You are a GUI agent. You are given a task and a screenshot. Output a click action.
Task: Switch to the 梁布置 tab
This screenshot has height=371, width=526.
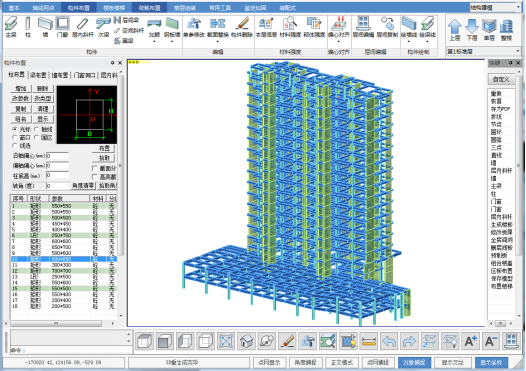coord(38,75)
